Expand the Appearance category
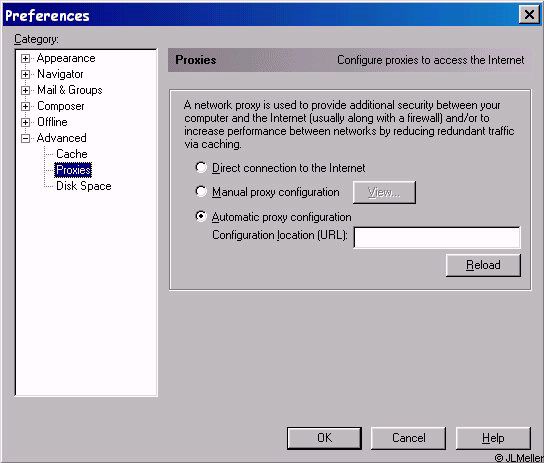Viewport: 544px width, 463px height. point(25,58)
